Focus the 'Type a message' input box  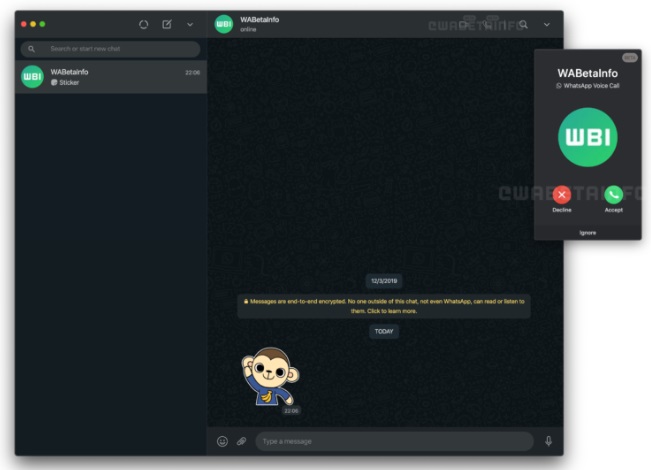click(x=394, y=441)
